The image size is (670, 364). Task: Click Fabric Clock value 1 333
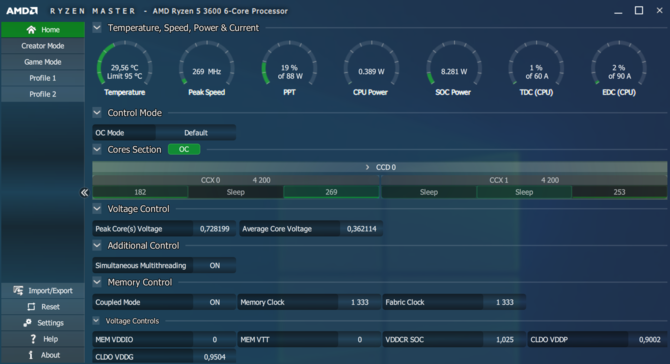click(505, 302)
